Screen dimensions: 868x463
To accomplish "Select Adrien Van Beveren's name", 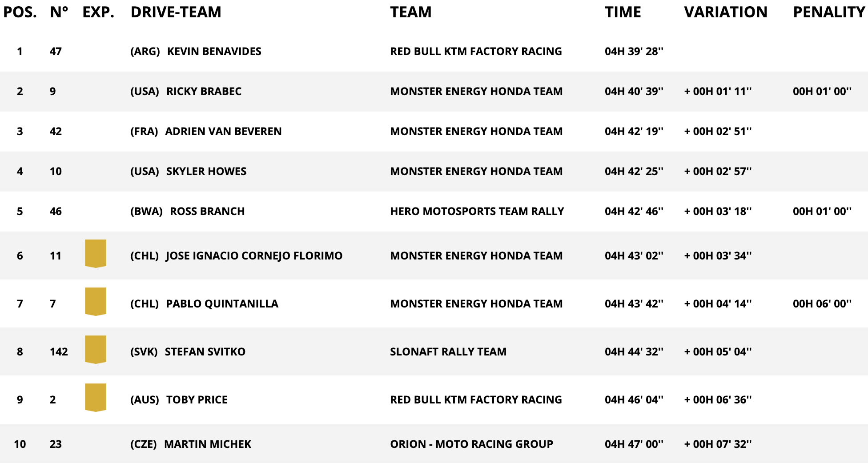I will (223, 132).
